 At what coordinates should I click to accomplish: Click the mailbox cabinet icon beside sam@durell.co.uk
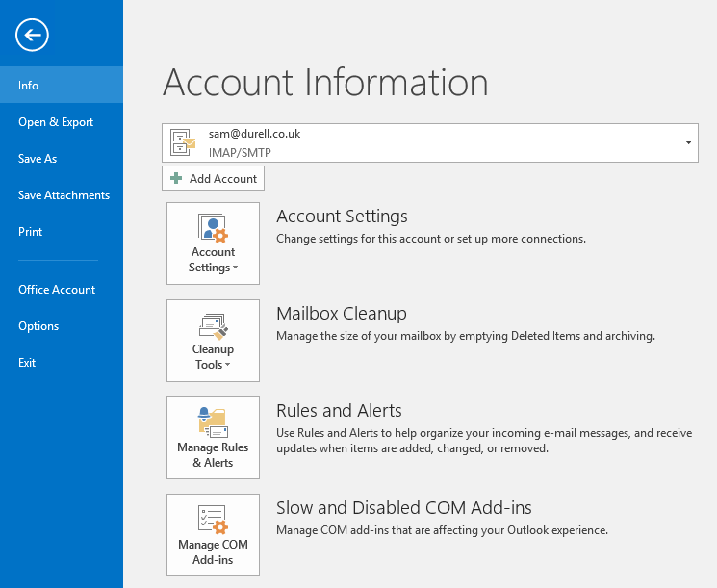point(183,142)
